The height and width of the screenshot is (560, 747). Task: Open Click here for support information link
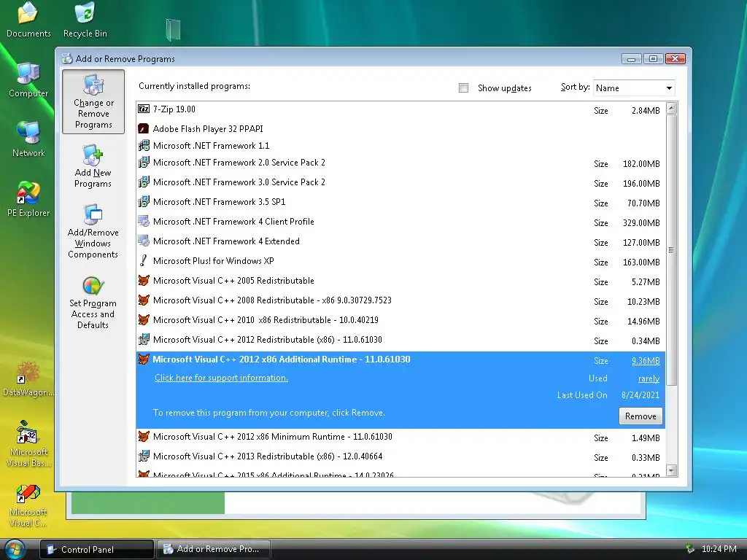[221, 378]
